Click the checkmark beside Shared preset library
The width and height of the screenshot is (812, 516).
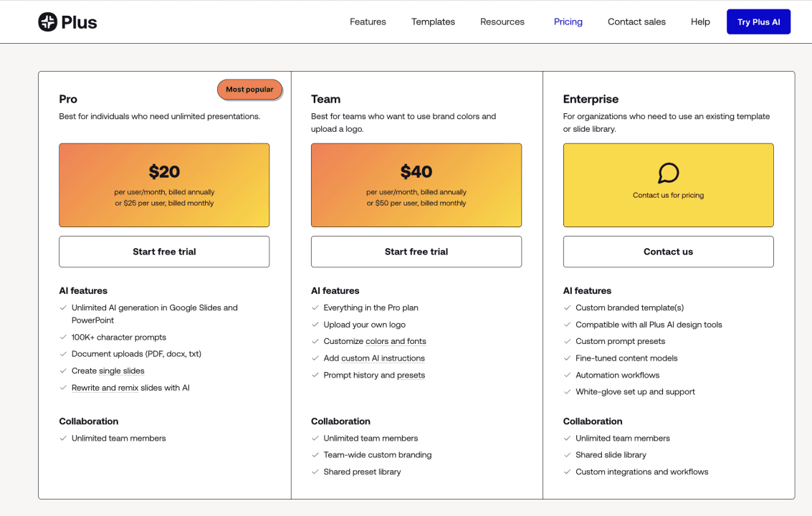pyautogui.click(x=315, y=472)
